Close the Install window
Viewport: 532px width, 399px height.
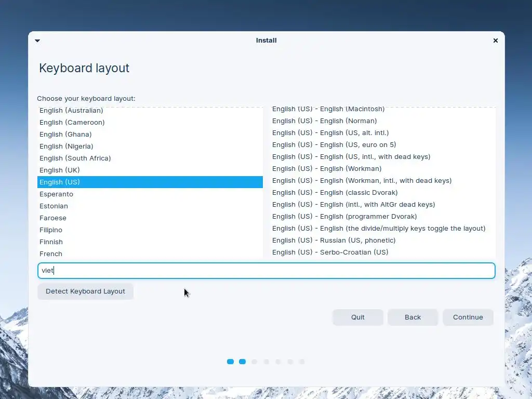(495, 41)
